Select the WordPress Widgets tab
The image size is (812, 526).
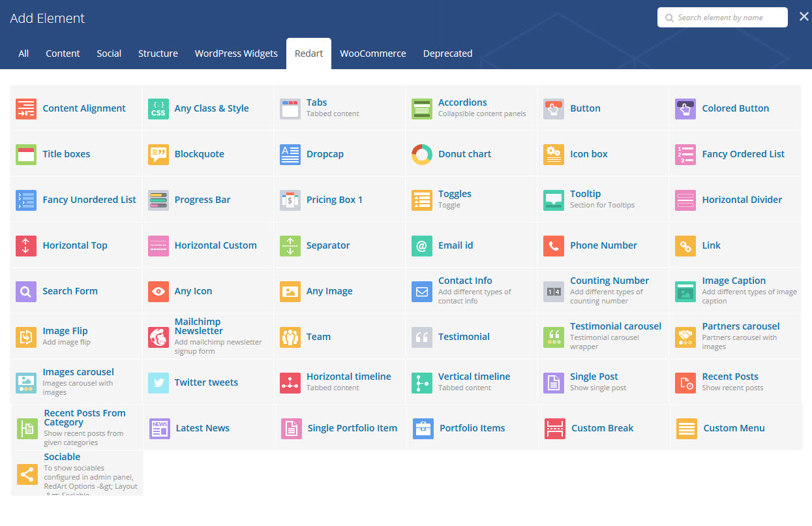tap(236, 54)
